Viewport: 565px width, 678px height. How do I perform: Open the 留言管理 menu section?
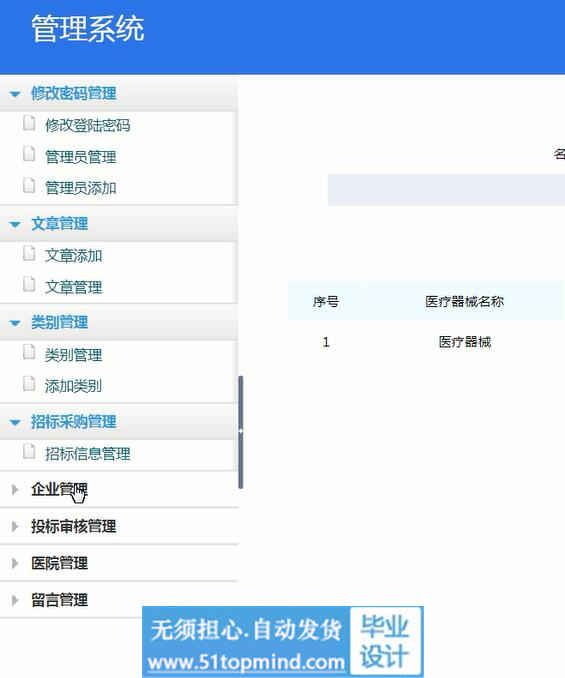click(x=60, y=600)
